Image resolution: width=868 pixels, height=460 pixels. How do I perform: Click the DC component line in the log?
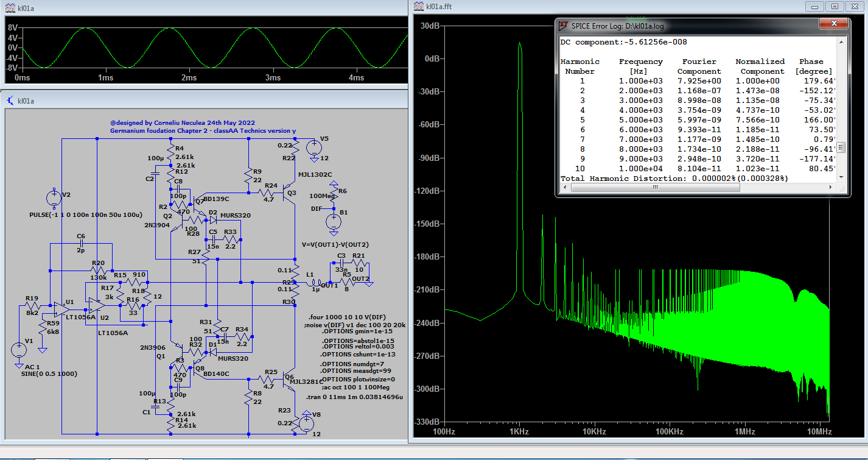coord(624,42)
